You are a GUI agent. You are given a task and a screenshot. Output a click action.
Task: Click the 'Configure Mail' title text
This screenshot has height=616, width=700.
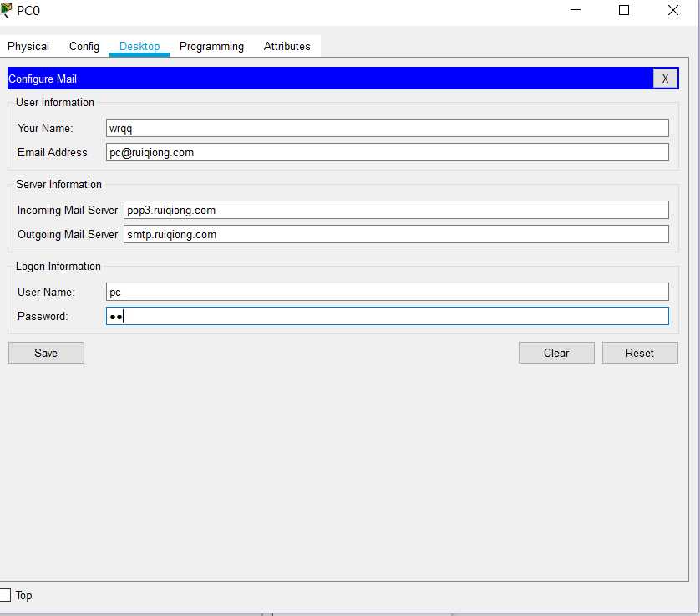point(43,79)
